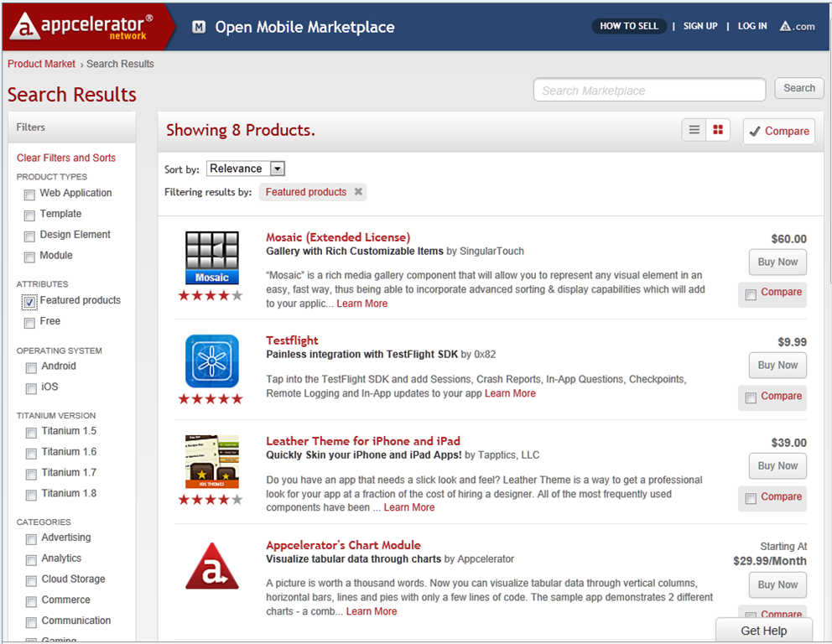The width and height of the screenshot is (832, 644).
Task: Click the Testflight price $9.99
Action: [x=793, y=341]
